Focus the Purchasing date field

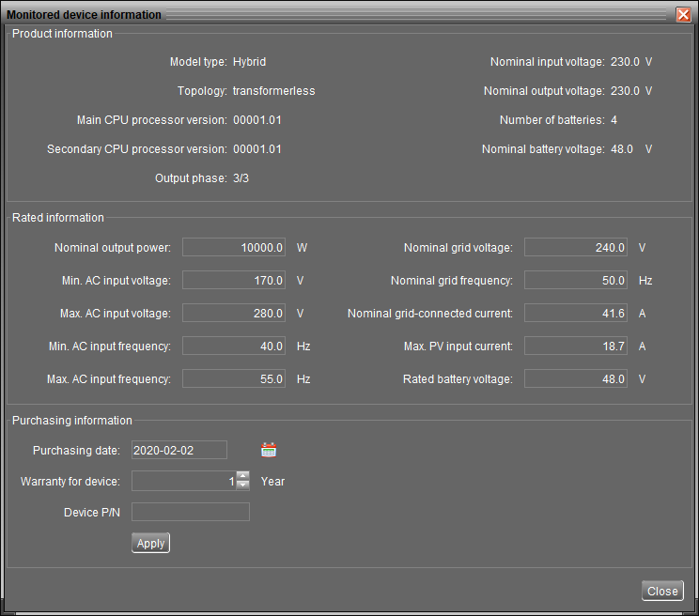[179, 450]
